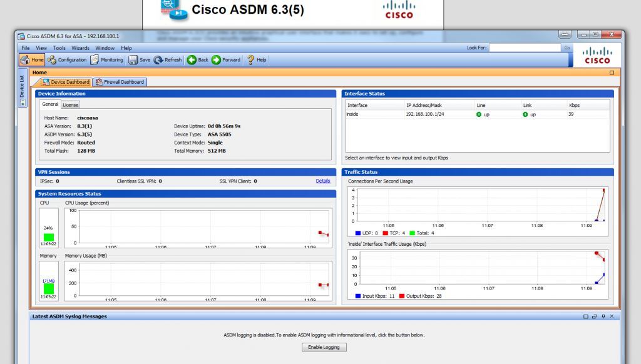The width and height of the screenshot is (641, 364).
Task: Maximize the Syslog Messages panel
Action: point(585,316)
